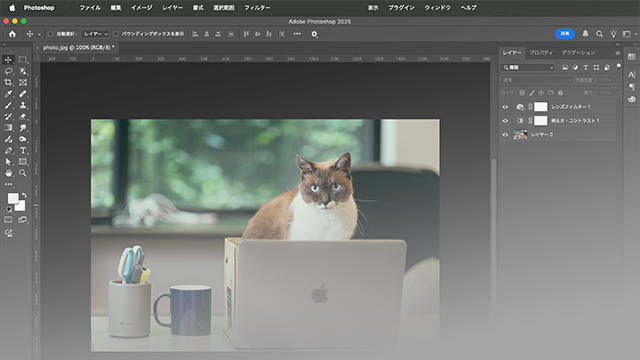Select the Brush tool

tap(8, 105)
